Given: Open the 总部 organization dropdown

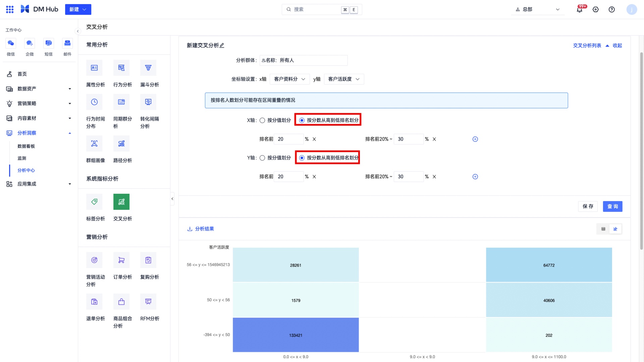Looking at the screenshot, I should click(x=538, y=9).
